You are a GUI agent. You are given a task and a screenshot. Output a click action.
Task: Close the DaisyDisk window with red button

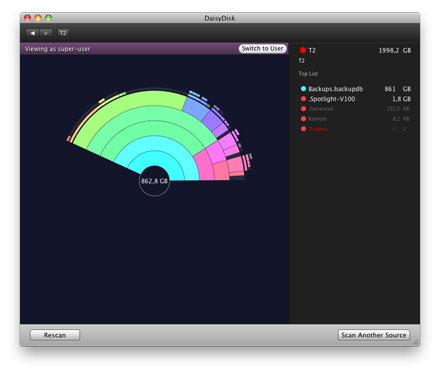tap(28, 18)
